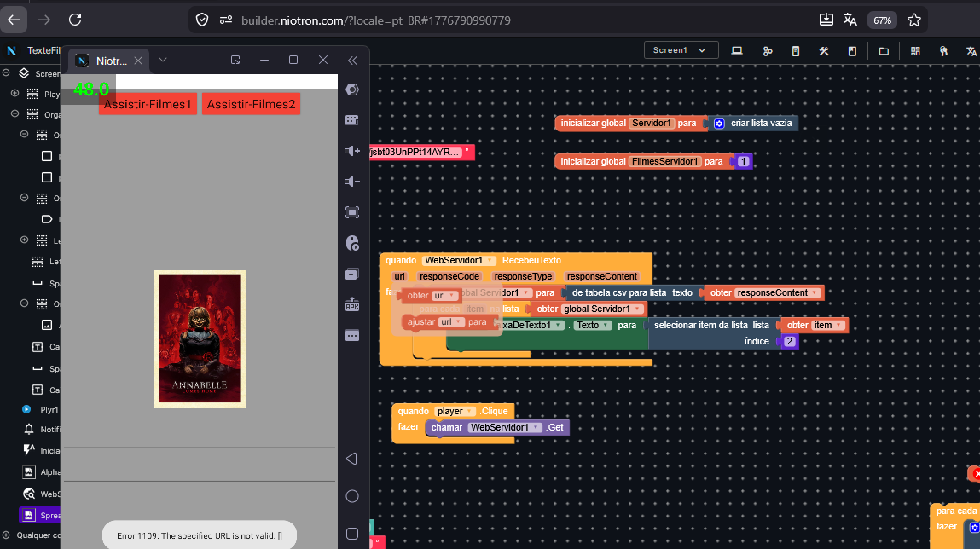Click the install APK icon in emulator sidebar
The image size is (980, 549).
click(352, 304)
